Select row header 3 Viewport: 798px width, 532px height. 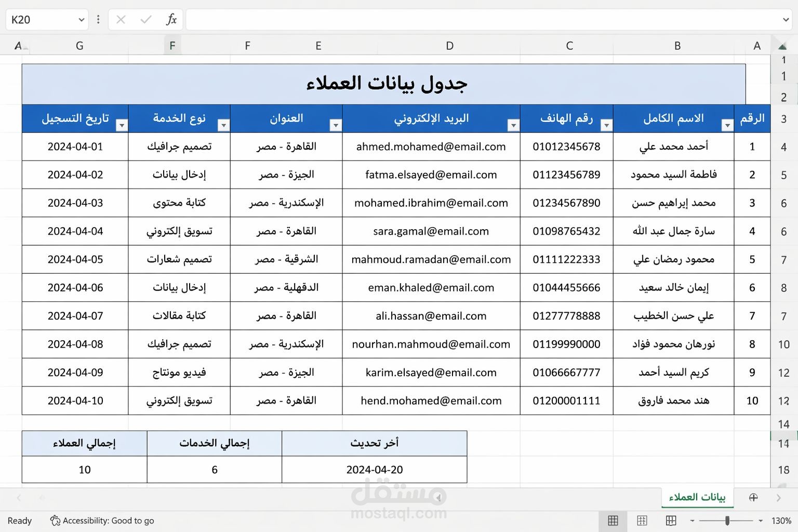click(x=783, y=119)
